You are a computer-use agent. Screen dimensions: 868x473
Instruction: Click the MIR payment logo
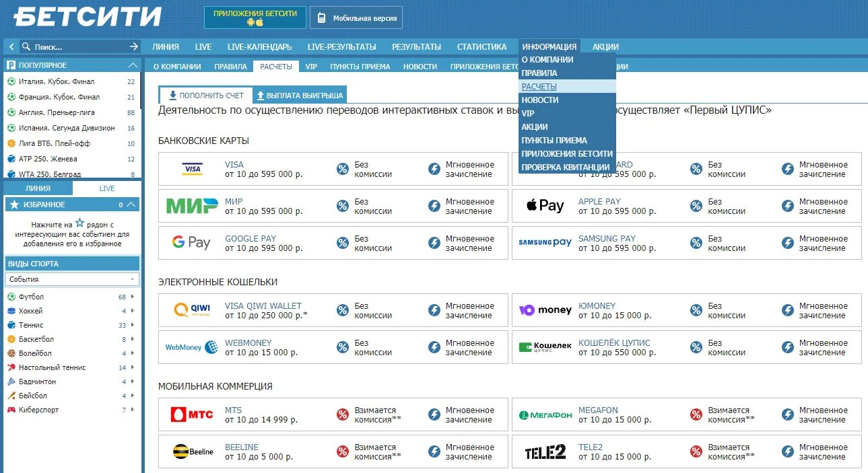coord(192,206)
